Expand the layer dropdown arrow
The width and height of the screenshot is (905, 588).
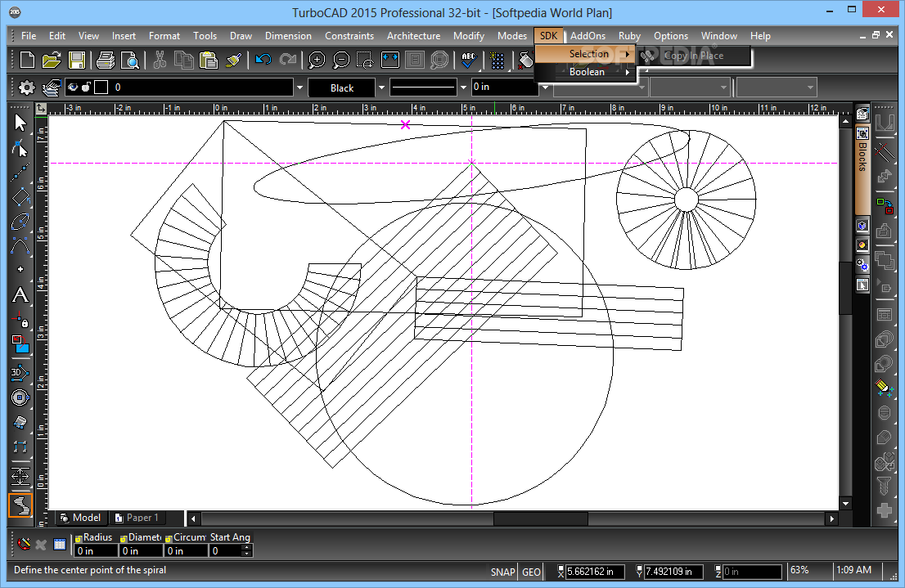[299, 88]
